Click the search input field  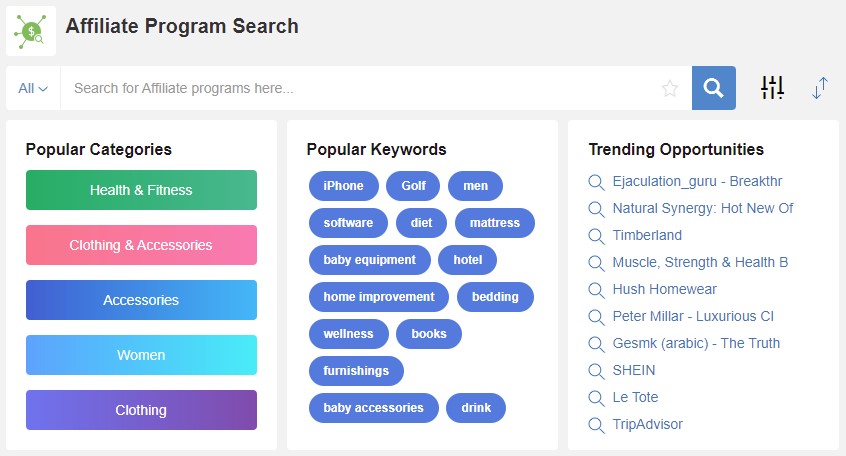tap(361, 88)
